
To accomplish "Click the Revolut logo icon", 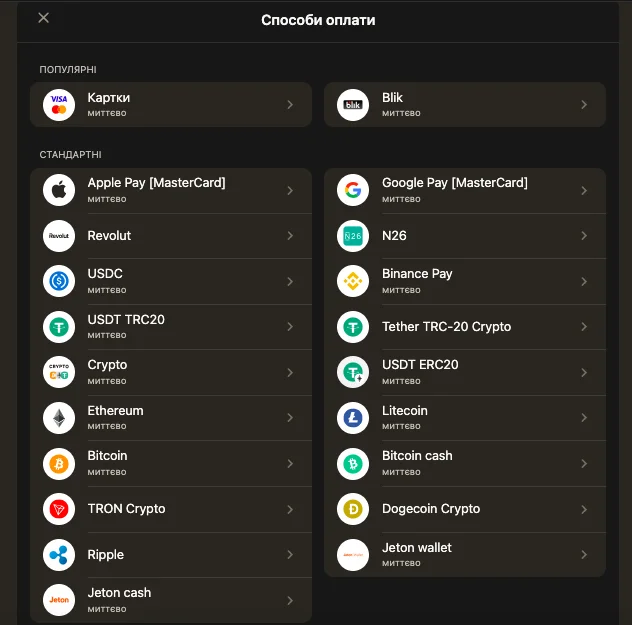I will [59, 236].
